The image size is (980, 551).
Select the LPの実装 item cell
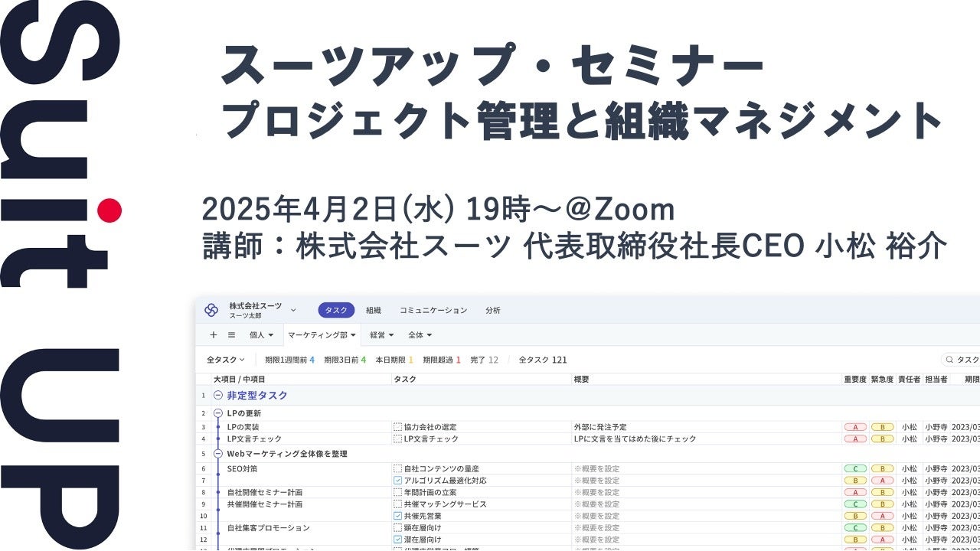pos(243,427)
